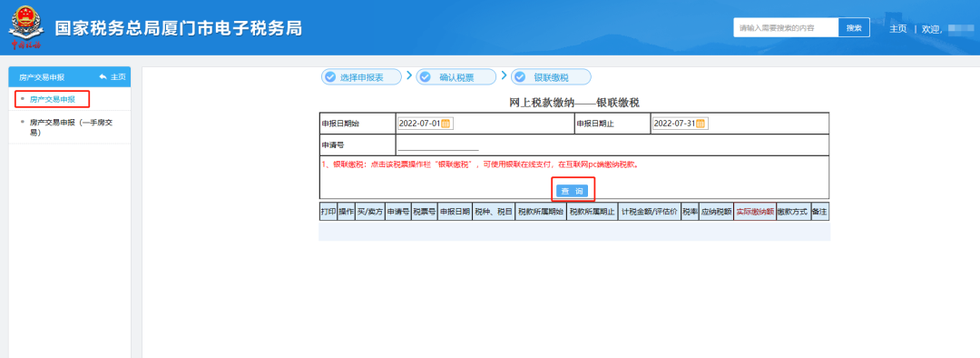The height and width of the screenshot is (358, 980).
Task: Select 房产交易申报 item in sidebar
Action: tap(53, 99)
